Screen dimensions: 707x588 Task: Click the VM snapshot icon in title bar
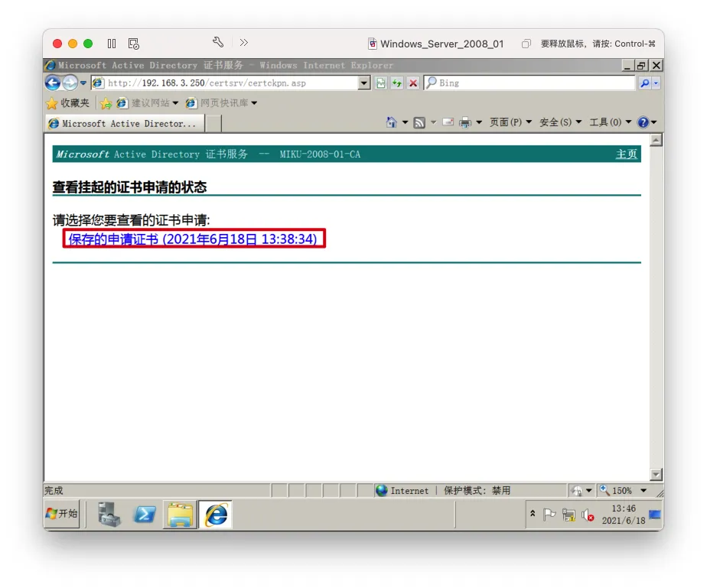click(134, 44)
